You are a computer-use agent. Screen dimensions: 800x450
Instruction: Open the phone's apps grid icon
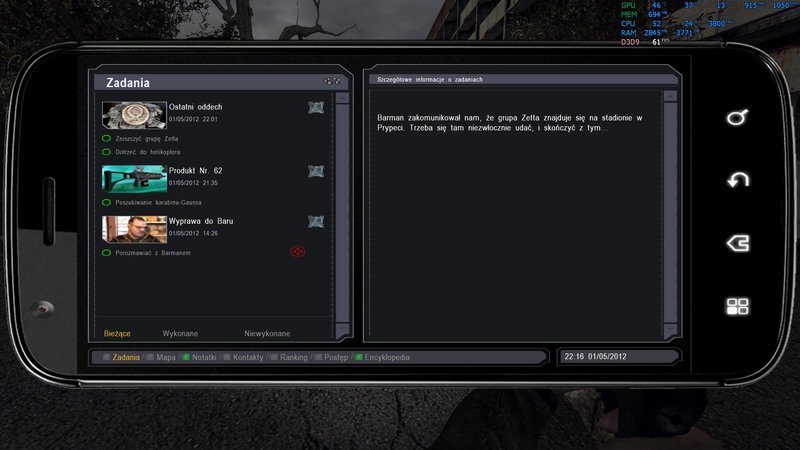point(737,306)
